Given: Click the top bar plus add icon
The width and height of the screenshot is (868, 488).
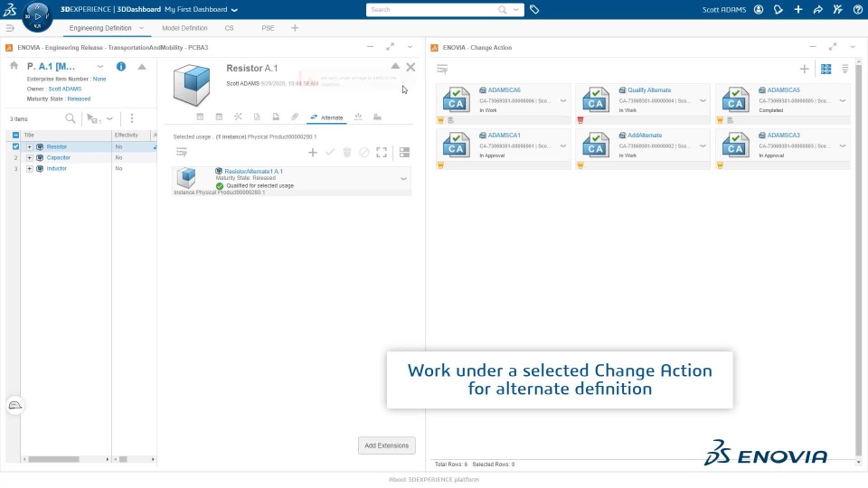Looking at the screenshot, I should pos(798,9).
